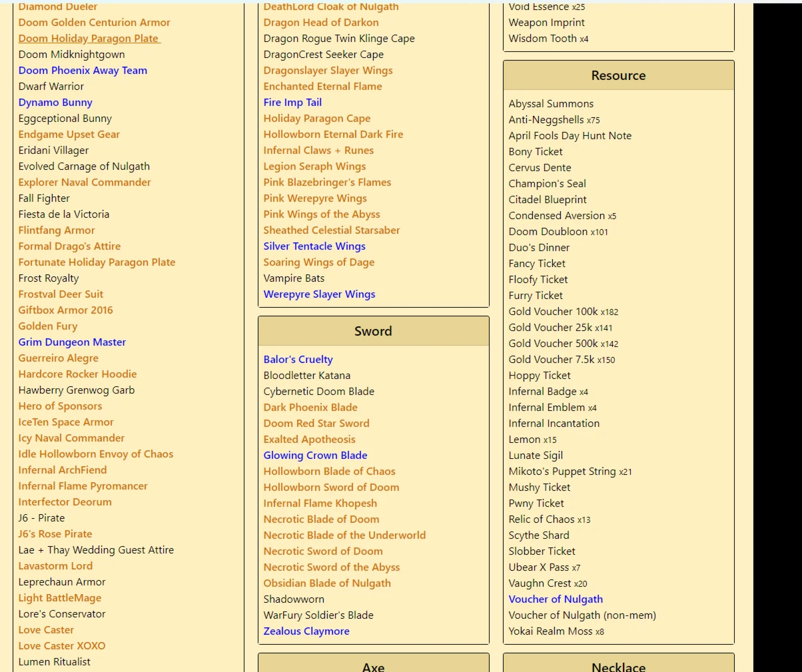The height and width of the screenshot is (672, 802).
Task: Open Hero of Sponsors link
Action: (61, 406)
